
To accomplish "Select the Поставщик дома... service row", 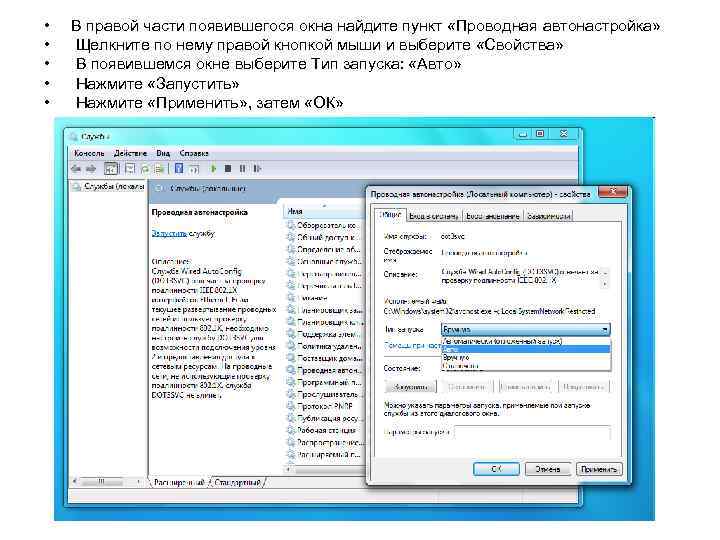I will click(325, 358).
